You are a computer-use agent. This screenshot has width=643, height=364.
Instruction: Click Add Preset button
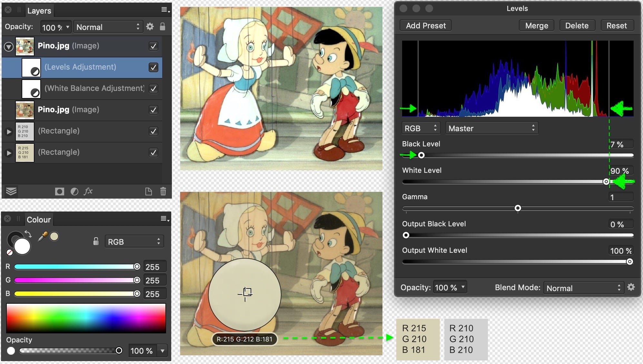coord(426,25)
